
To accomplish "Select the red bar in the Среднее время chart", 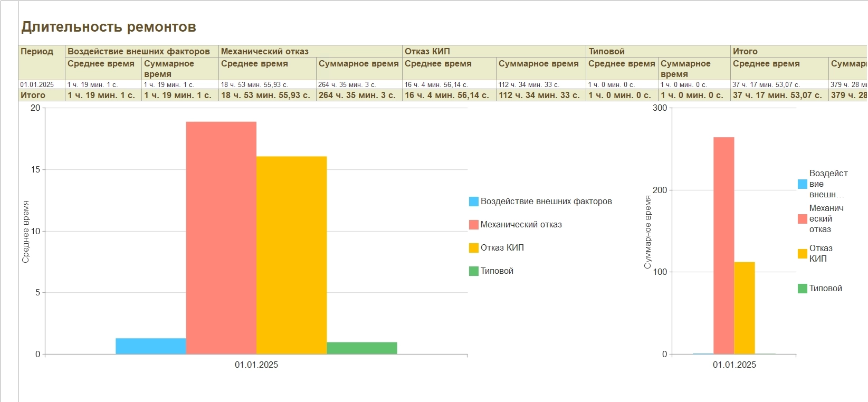I will 221,237.
